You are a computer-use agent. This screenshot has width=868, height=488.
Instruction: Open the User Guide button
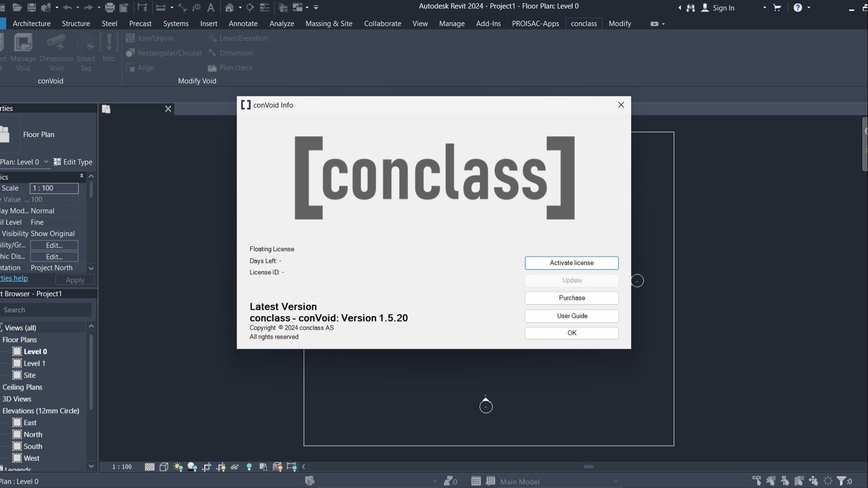pyautogui.click(x=571, y=316)
